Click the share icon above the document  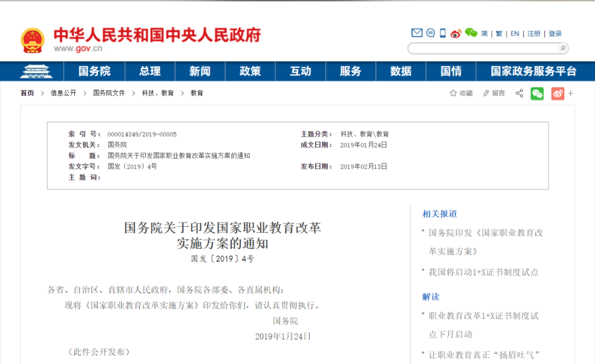pyautogui.click(x=519, y=93)
